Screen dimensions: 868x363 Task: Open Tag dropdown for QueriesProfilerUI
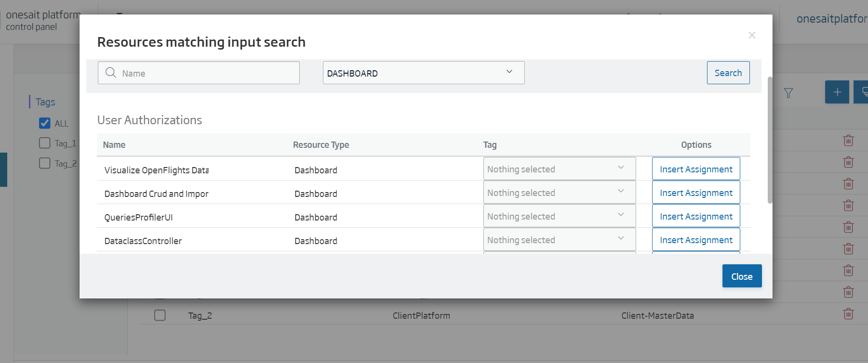(559, 216)
